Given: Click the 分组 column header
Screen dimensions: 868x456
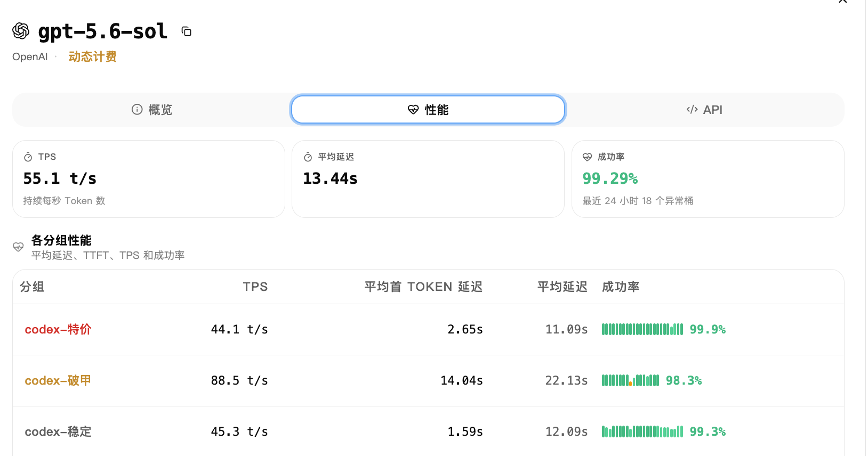Looking at the screenshot, I should coord(32,287).
